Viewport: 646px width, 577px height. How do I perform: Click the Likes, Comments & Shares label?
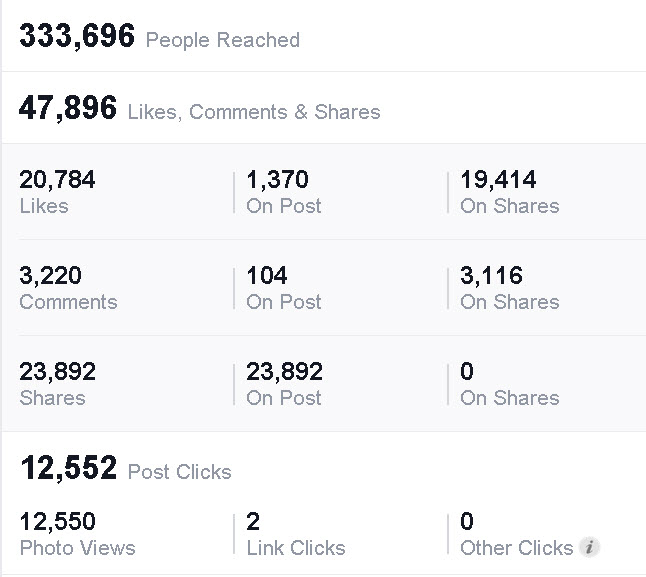[x=254, y=112]
